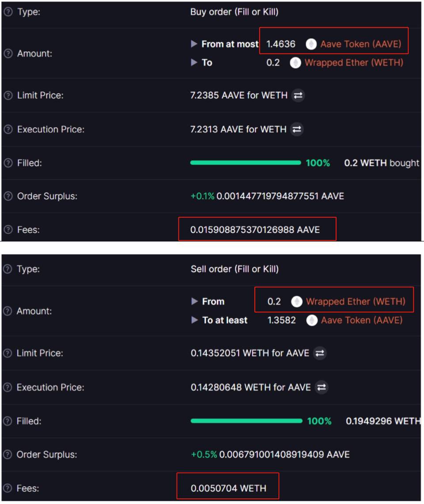424x504 pixels.
Task: Click help icon next to bottom Fees label
Action: pyautogui.click(x=8, y=488)
